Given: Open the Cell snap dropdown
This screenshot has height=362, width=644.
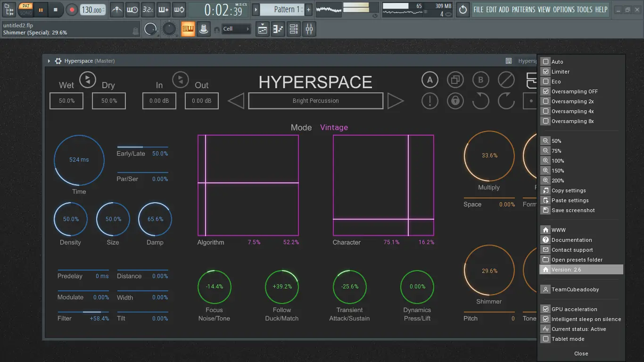Looking at the screenshot, I should (236, 29).
